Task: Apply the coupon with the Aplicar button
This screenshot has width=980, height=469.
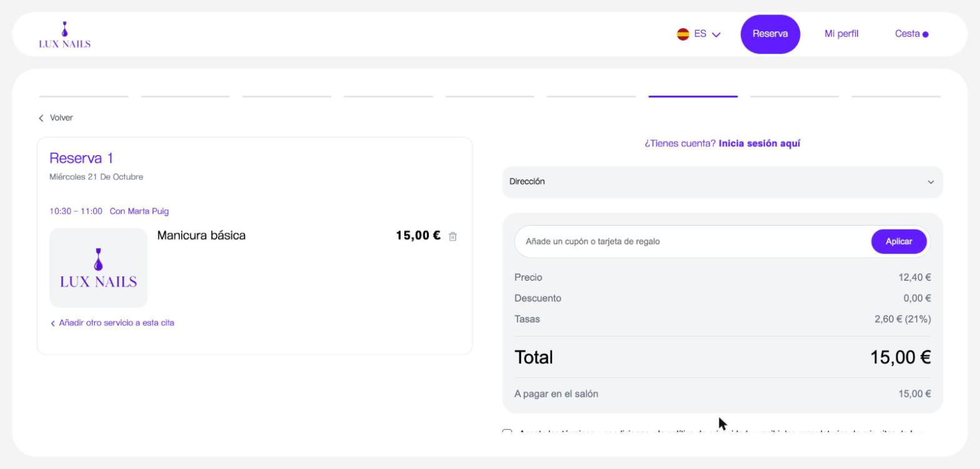Action: (x=899, y=241)
